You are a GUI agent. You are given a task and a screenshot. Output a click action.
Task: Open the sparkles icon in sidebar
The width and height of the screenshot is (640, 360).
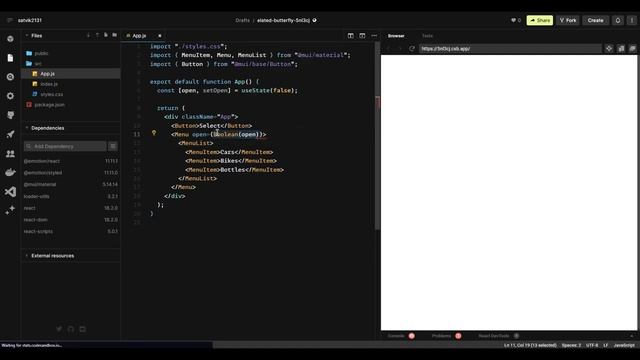coord(10,210)
